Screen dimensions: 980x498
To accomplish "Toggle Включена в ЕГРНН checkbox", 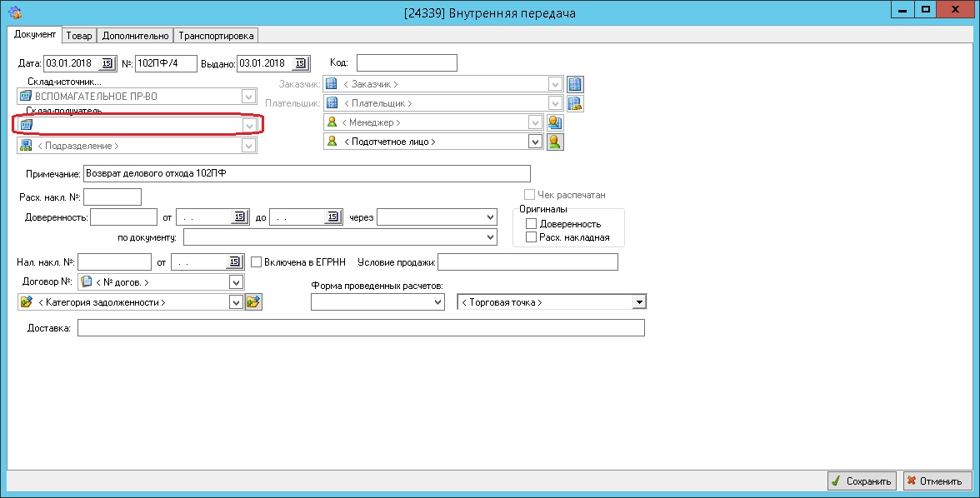I will (257, 262).
